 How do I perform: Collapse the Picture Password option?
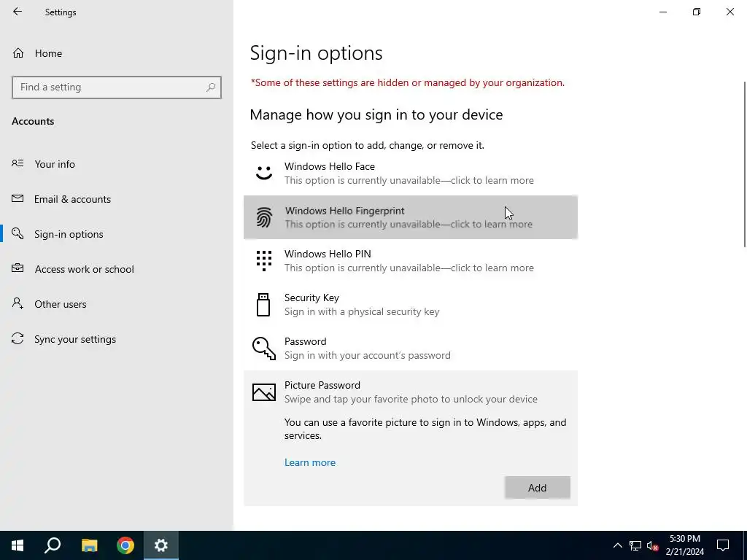pyautogui.click(x=410, y=392)
